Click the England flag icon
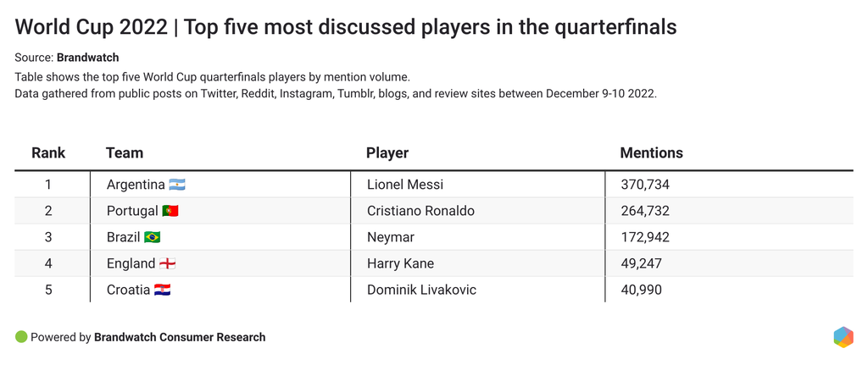This screenshot has height=365, width=868. click(x=168, y=263)
